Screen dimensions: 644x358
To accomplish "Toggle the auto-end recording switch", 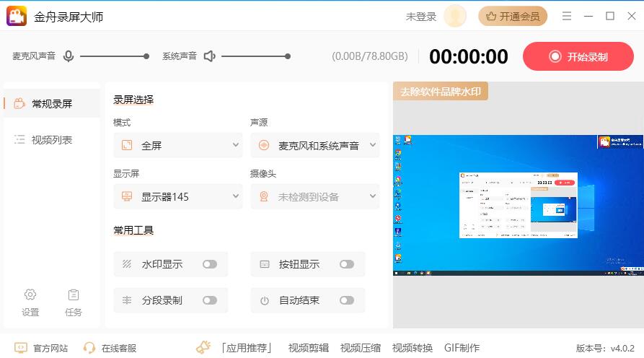I will (x=346, y=300).
